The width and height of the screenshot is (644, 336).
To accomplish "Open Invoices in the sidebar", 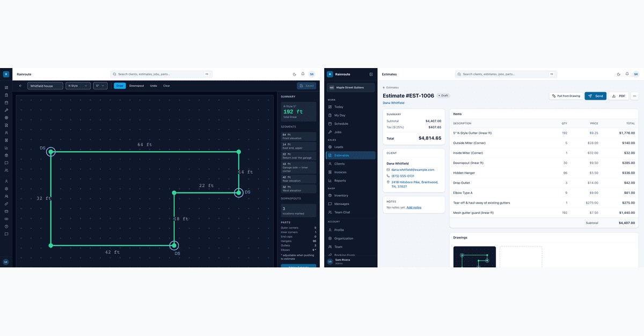I will coord(350,172).
